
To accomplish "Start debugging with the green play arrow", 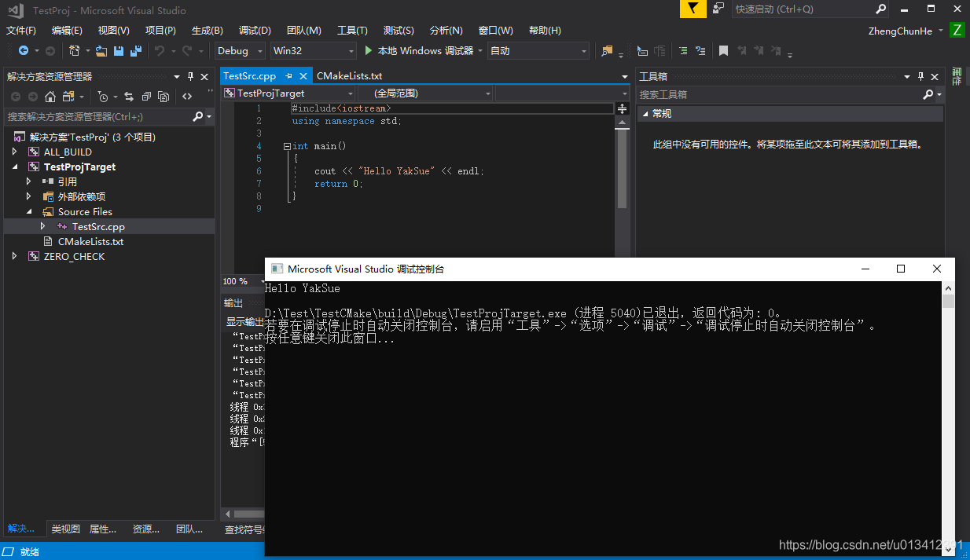I will coord(367,50).
